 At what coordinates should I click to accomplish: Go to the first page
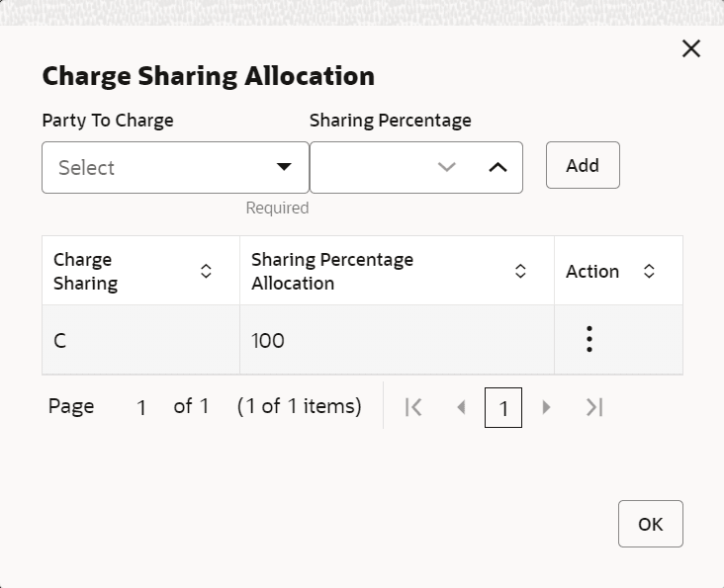pyautogui.click(x=414, y=407)
